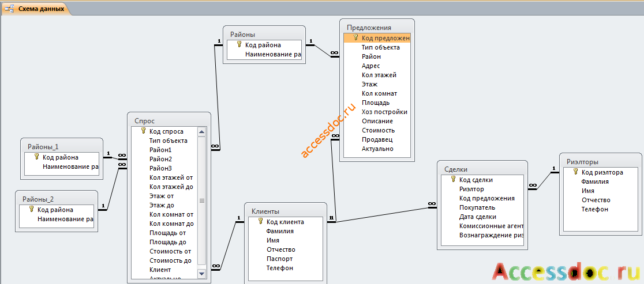Image resolution: width=644 pixels, height=284 pixels.
Task: Select the Спрос table title
Action: (145, 120)
